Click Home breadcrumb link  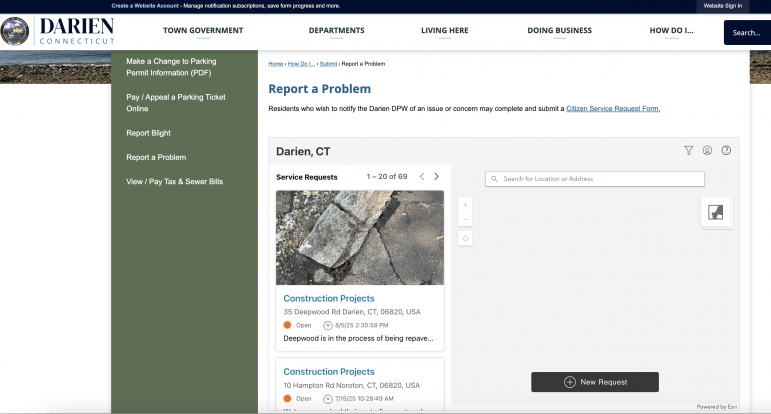(x=275, y=64)
